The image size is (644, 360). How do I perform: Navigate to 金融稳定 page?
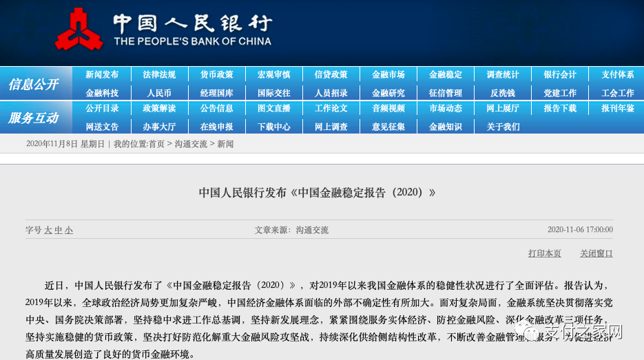click(x=446, y=75)
